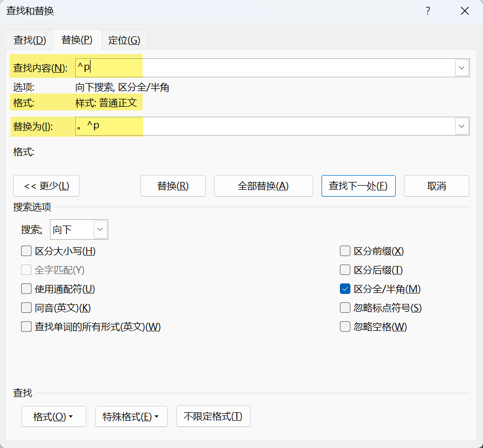The image size is (483, 448).
Task: Toggle the 使用通配符(U) checkbox
Action: click(26, 289)
